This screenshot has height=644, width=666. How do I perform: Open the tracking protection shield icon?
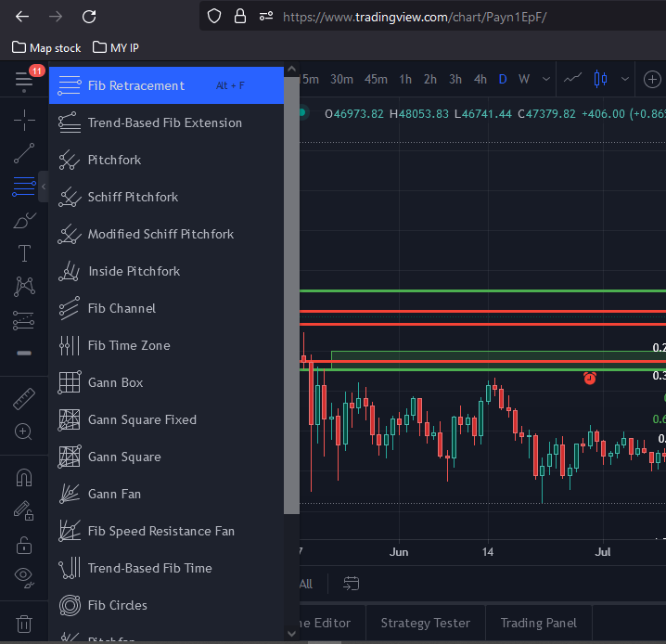pos(214,17)
